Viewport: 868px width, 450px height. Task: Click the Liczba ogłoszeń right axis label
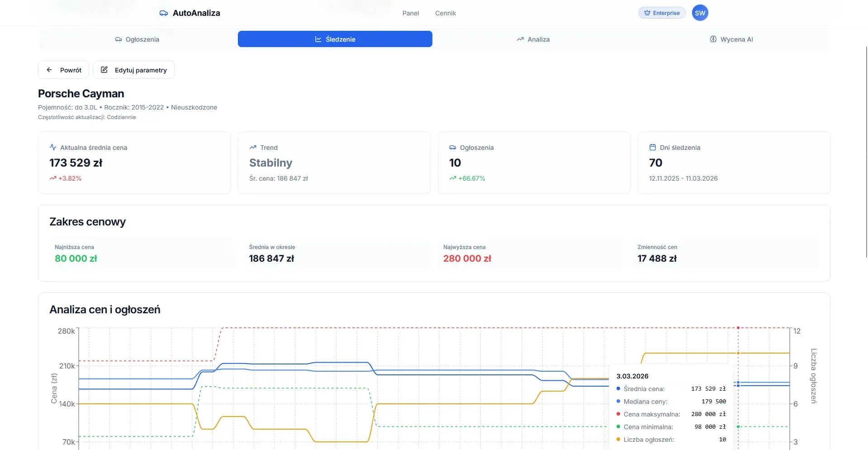pyautogui.click(x=814, y=376)
